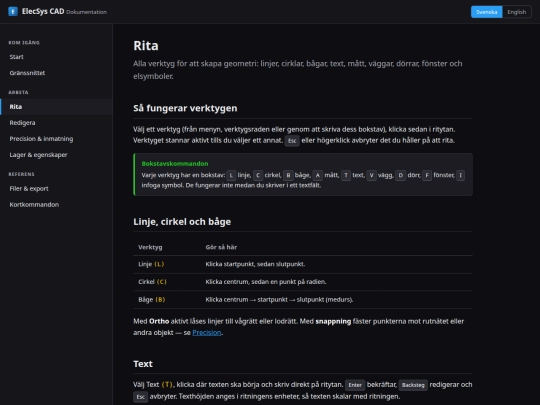Image resolution: width=540 pixels, height=405 pixels.
Task: Click the 'Linje, cirkel och båge' heading
Action: click(x=182, y=221)
